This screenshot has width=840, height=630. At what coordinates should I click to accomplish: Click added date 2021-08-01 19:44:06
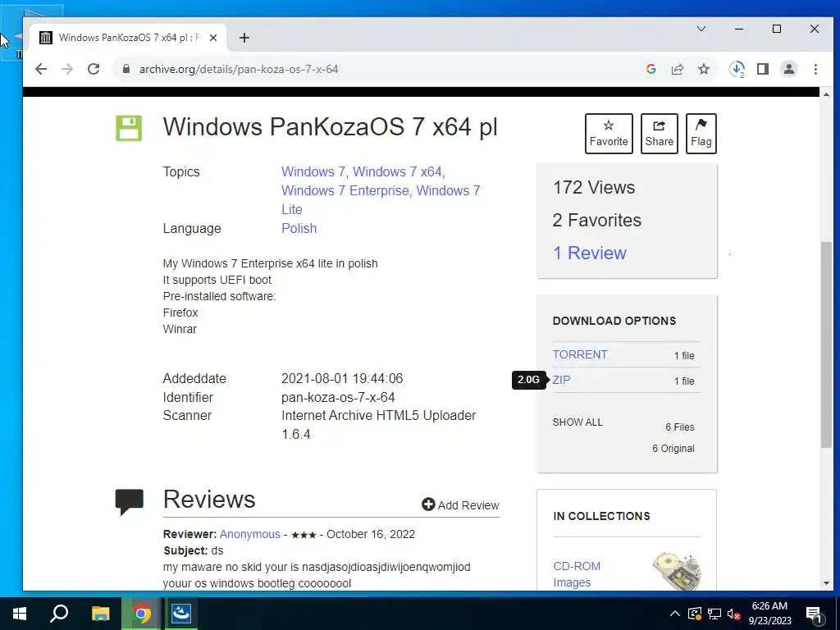(x=342, y=379)
